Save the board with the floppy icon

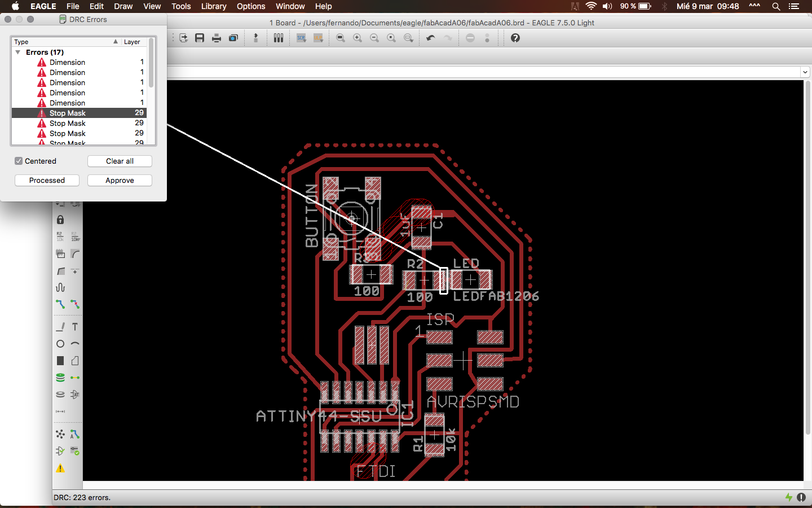click(x=200, y=38)
